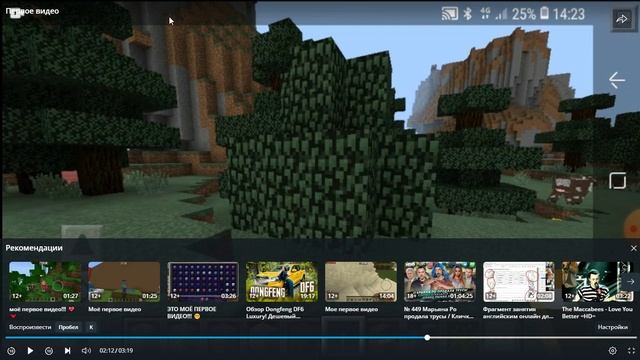Screen dimensions: 640x360
Task: Open player settings gear
Action: 612,351
